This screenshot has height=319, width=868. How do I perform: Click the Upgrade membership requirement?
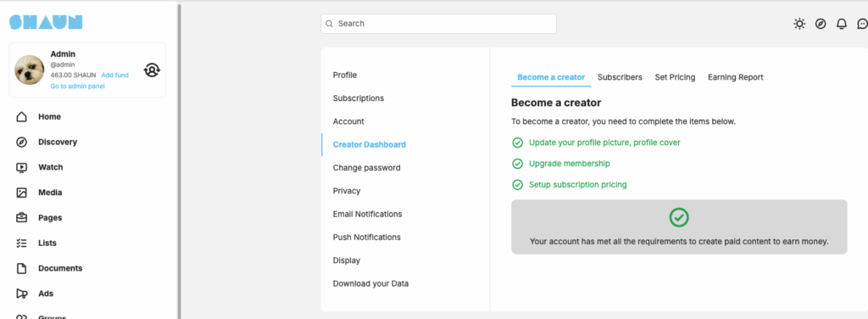pyautogui.click(x=569, y=164)
